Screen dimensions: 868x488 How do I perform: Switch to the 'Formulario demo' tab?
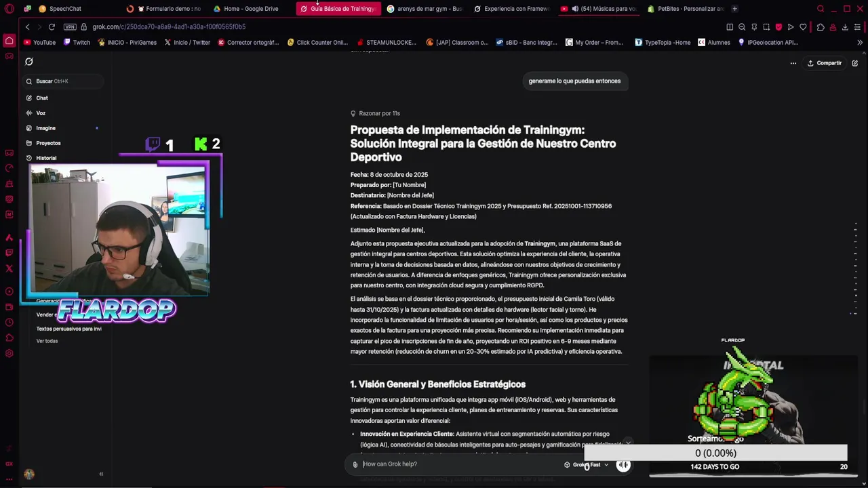pyautogui.click(x=165, y=9)
